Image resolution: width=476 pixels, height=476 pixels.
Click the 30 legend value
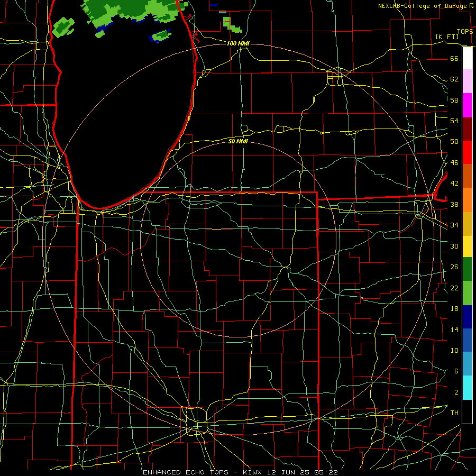point(454,246)
